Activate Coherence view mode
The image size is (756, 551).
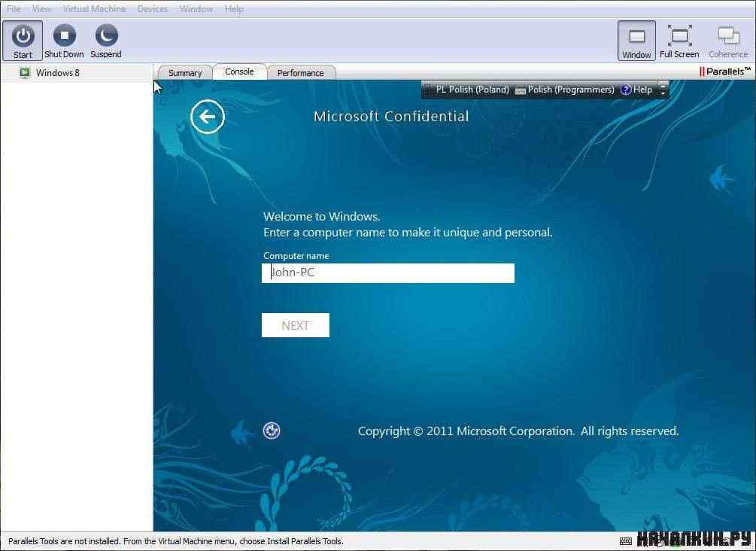tap(728, 41)
